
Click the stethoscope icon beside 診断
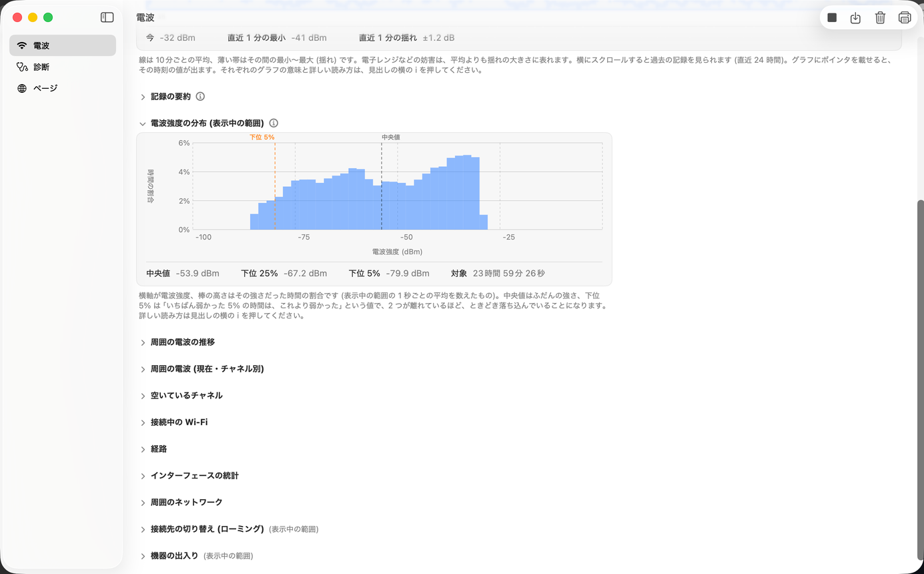22,67
